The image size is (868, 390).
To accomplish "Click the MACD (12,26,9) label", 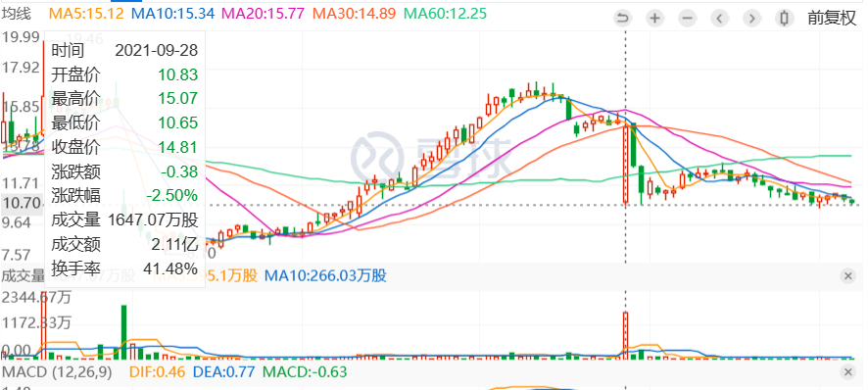I will (57, 371).
